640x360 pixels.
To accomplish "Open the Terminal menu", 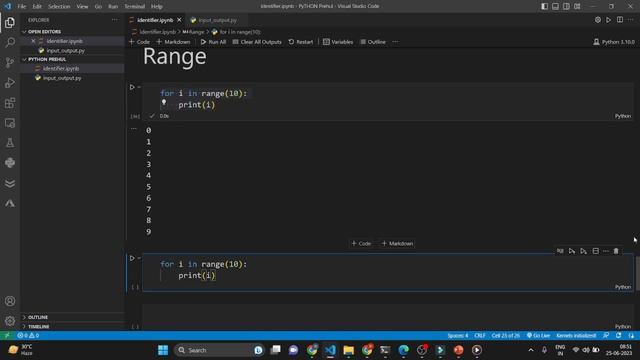I will click(135, 7).
